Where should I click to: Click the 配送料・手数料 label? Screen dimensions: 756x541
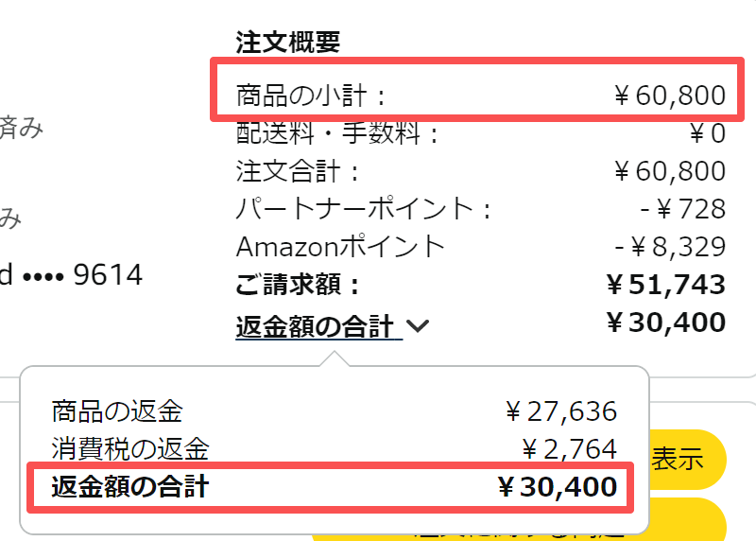coord(338,133)
